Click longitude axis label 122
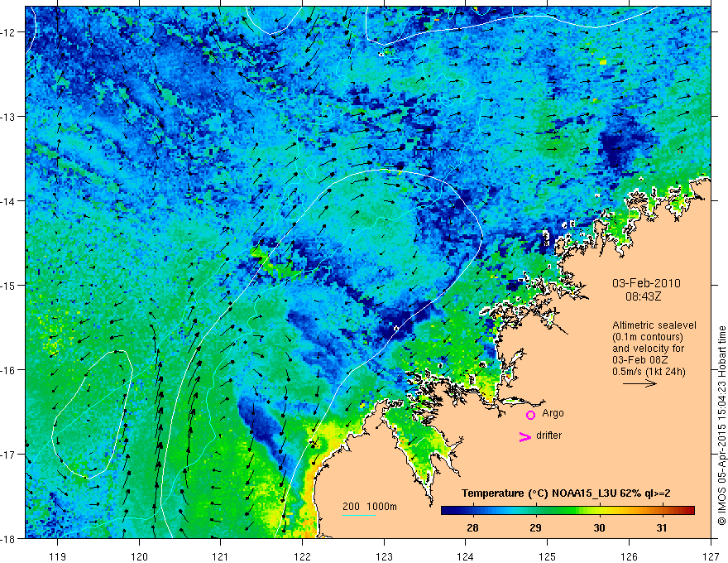The width and height of the screenshot is (728, 563). [302, 556]
